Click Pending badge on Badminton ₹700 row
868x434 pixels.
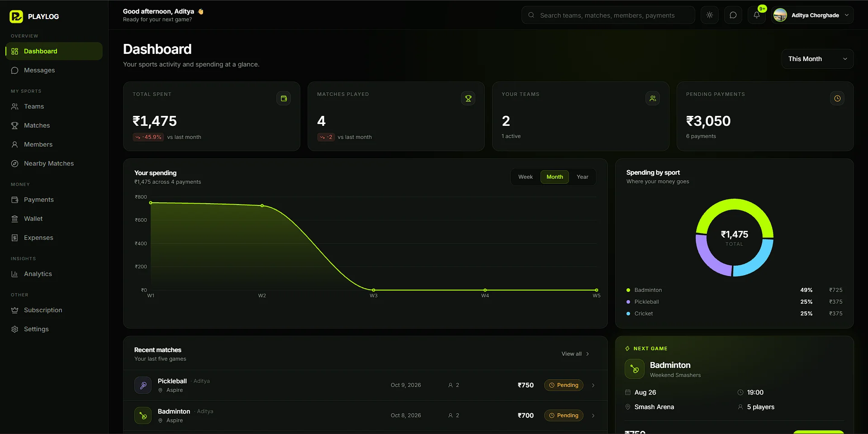564,415
